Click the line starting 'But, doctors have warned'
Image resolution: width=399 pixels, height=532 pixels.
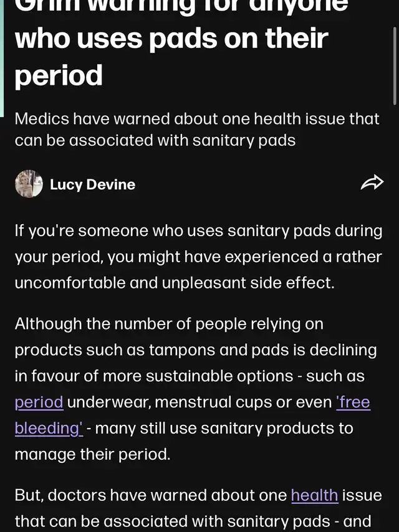[150, 496]
